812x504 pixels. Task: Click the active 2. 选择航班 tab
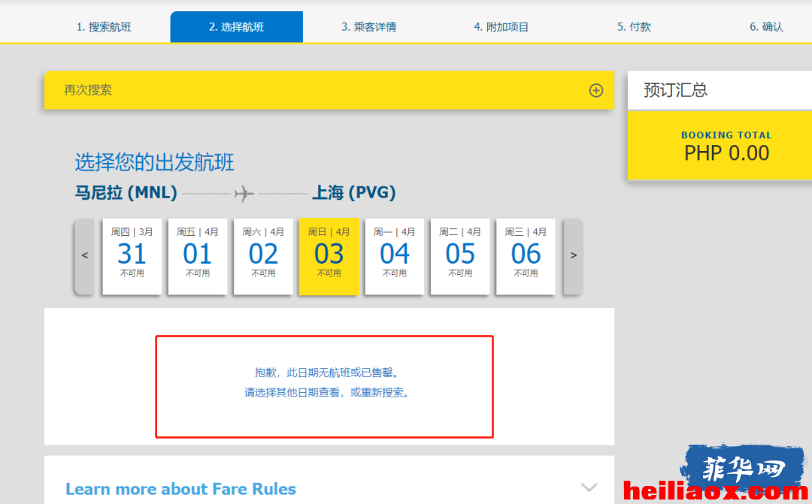[237, 27]
